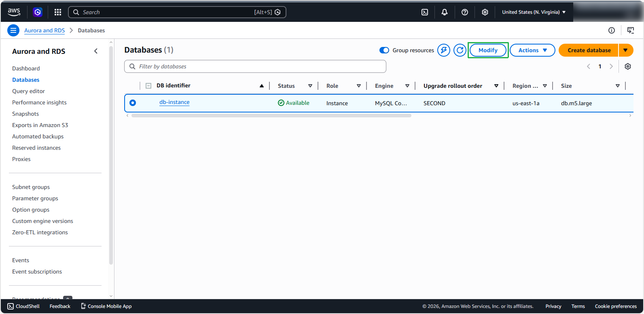Click the Modify button
Screen dimensions: 644x314
(x=488, y=50)
